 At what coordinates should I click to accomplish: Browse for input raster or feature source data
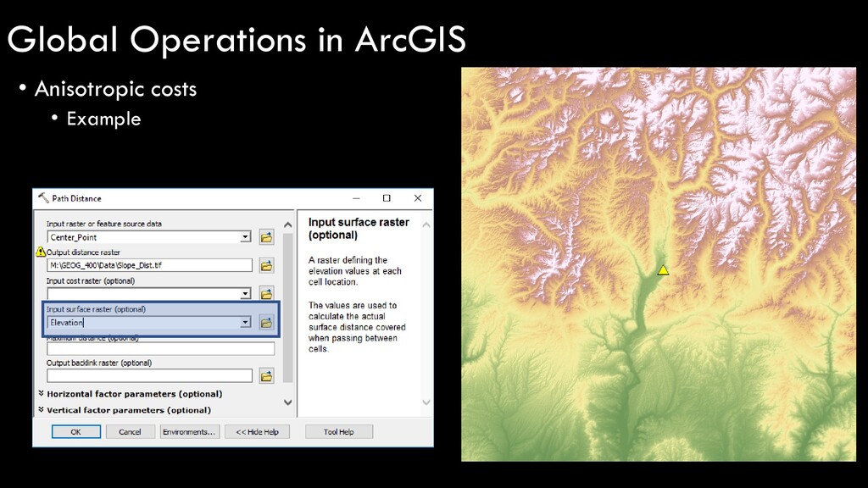(x=266, y=237)
